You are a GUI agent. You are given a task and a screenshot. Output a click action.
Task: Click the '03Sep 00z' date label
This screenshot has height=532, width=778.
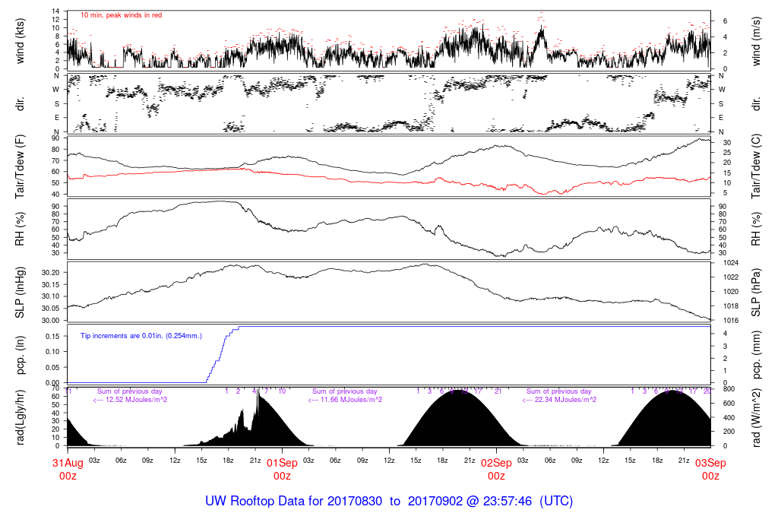(710, 470)
